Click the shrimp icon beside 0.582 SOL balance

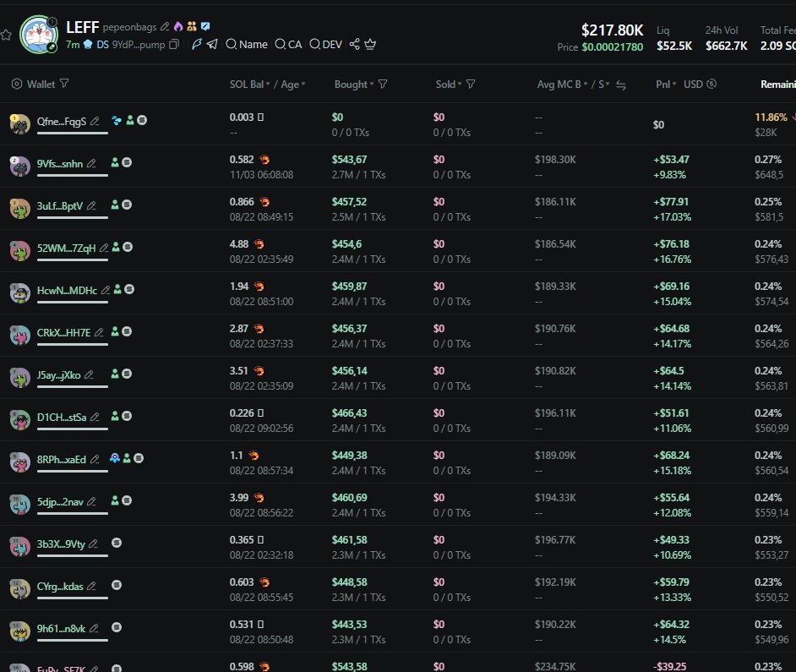click(264, 160)
